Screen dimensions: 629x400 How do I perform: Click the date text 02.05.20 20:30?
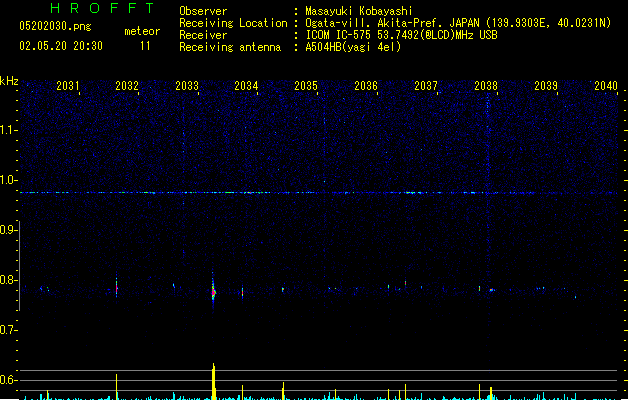pyautogui.click(x=61, y=46)
